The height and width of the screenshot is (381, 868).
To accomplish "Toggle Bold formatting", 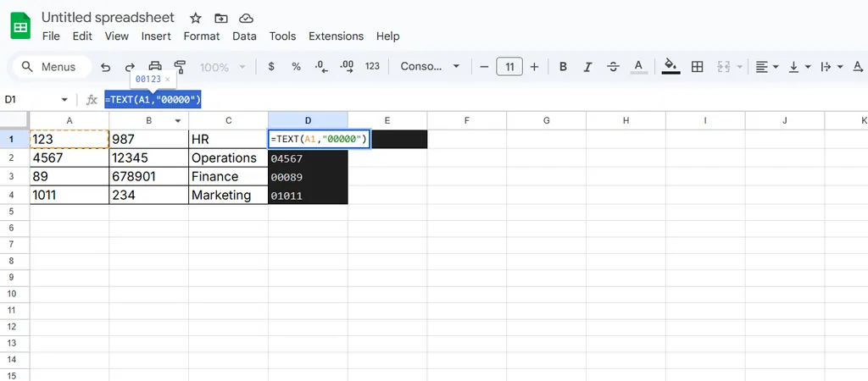I will point(563,67).
